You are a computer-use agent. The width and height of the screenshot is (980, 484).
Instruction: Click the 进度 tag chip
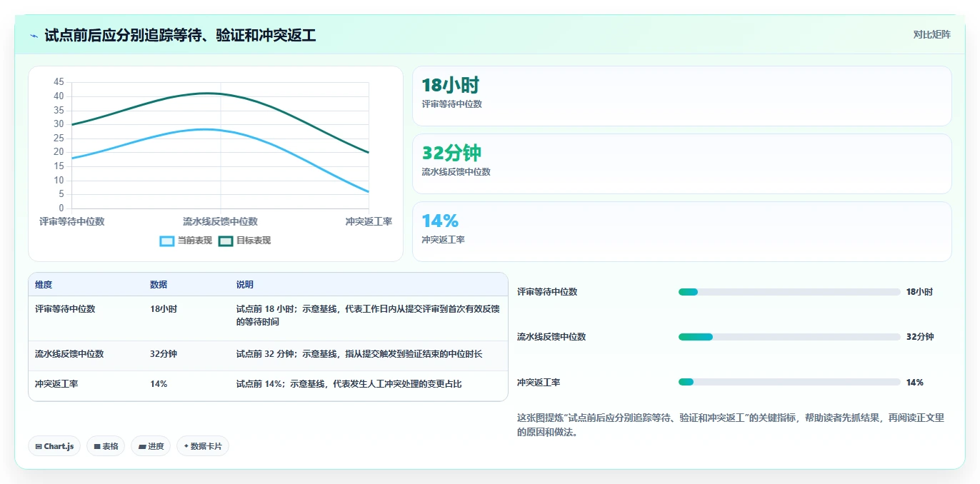coord(151,446)
